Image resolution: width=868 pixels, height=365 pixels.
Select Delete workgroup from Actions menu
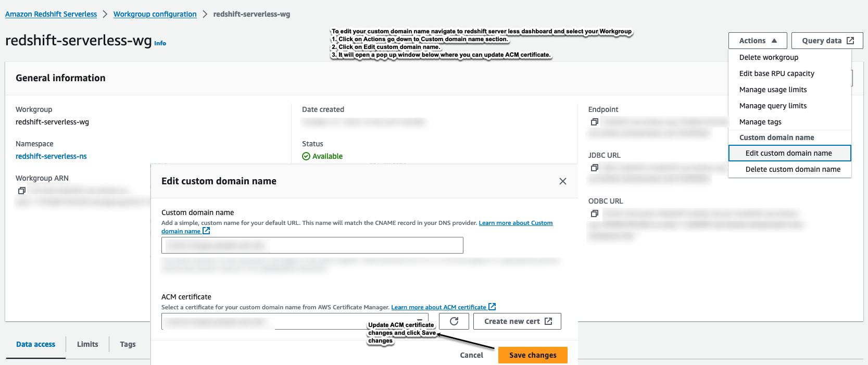(769, 57)
